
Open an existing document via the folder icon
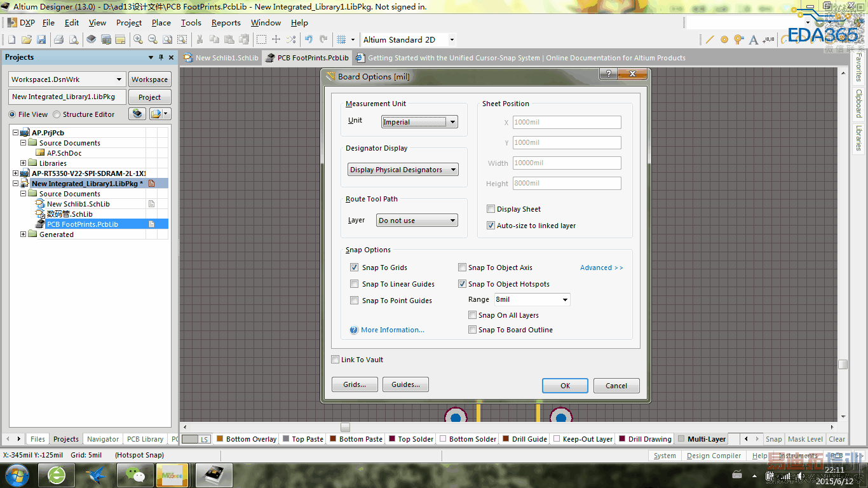(x=27, y=39)
